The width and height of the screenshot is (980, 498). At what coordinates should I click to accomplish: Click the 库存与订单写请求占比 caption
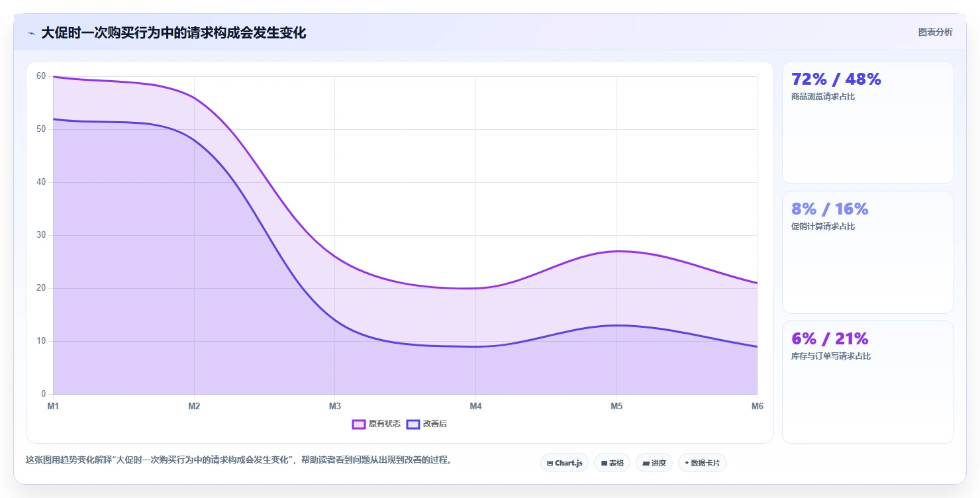pos(831,356)
